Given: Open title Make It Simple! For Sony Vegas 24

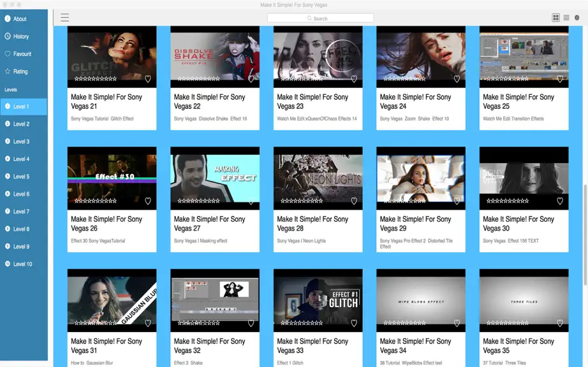Looking at the screenshot, I should pyautogui.click(x=416, y=101).
